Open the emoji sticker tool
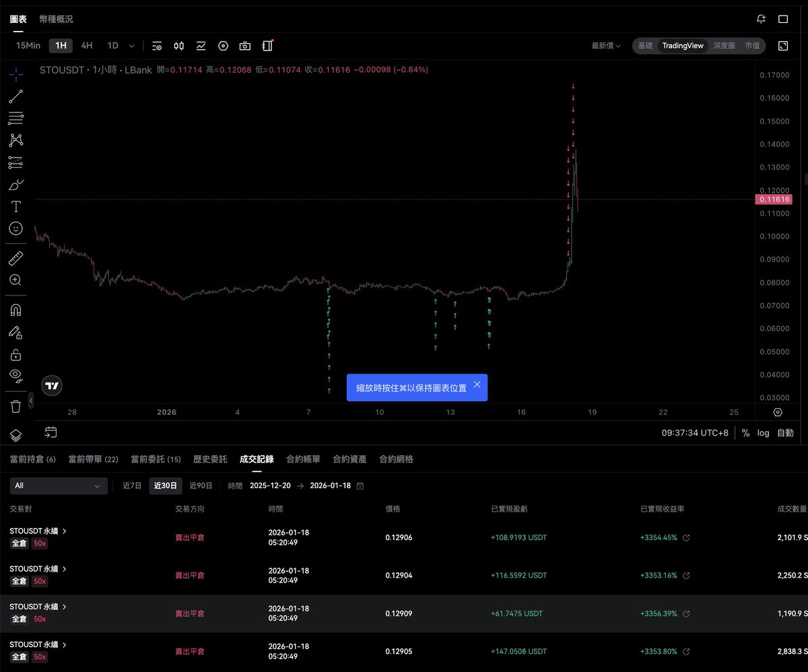Image resolution: width=808 pixels, height=672 pixels. [15, 228]
